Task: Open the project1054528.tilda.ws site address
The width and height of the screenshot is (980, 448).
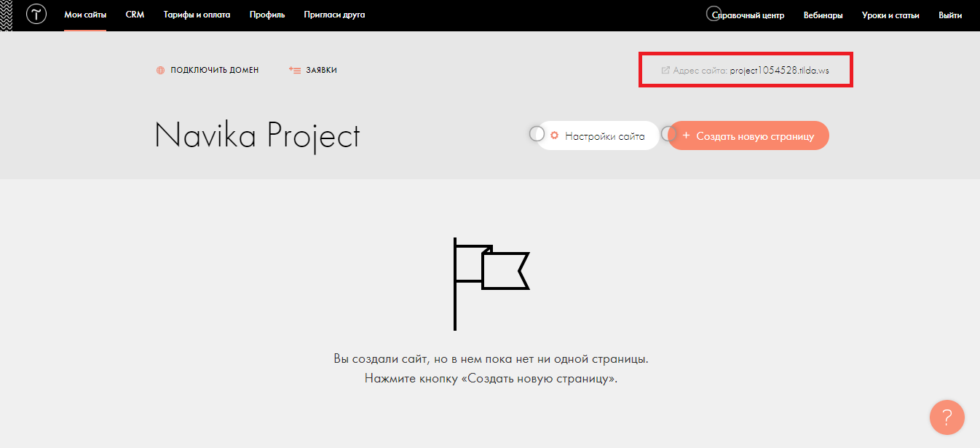Action: 779,71
